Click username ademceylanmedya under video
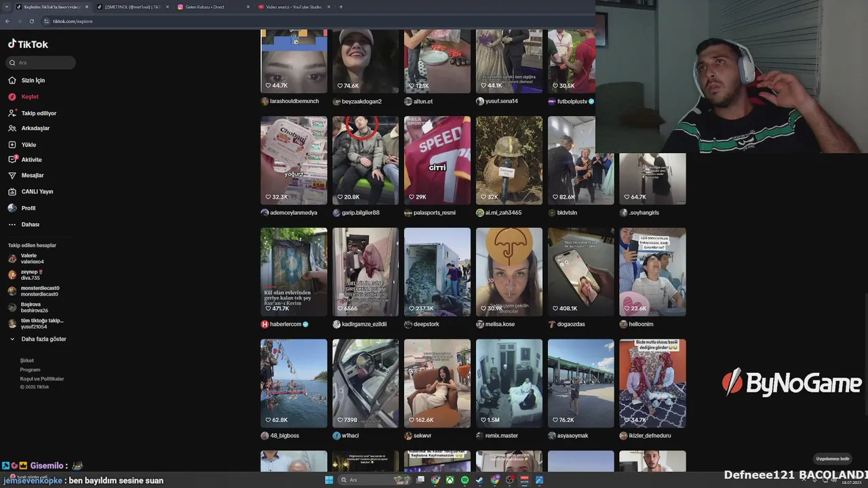Screen dimensions: 868x488 click(x=294, y=213)
